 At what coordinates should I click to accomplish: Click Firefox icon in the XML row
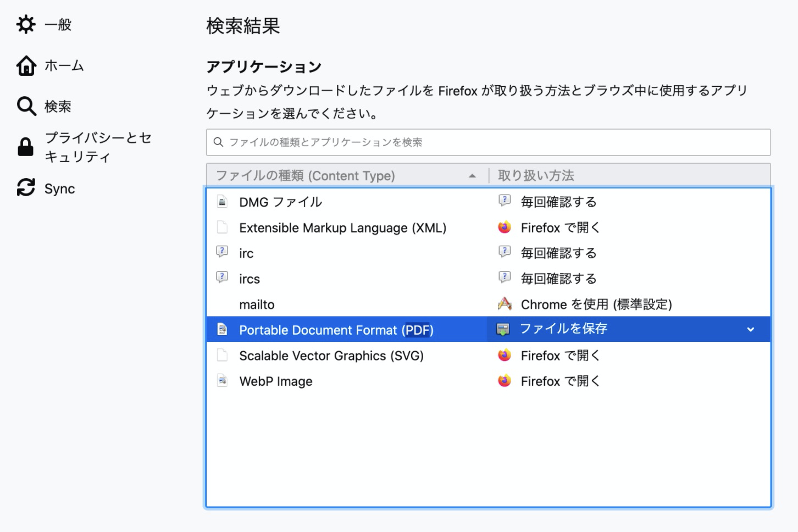click(505, 227)
